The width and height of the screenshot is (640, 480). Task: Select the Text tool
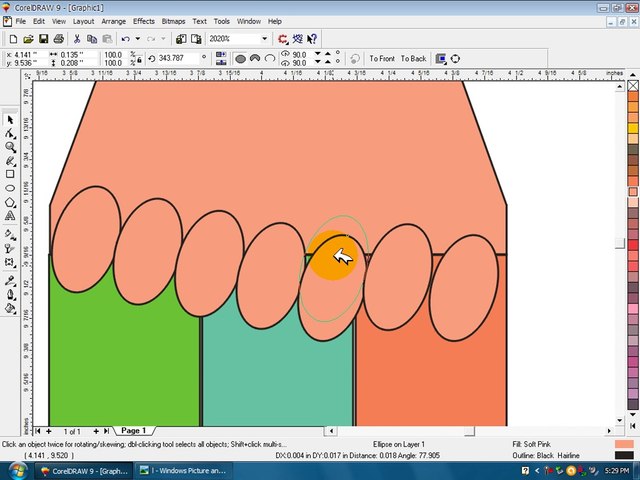point(10,215)
